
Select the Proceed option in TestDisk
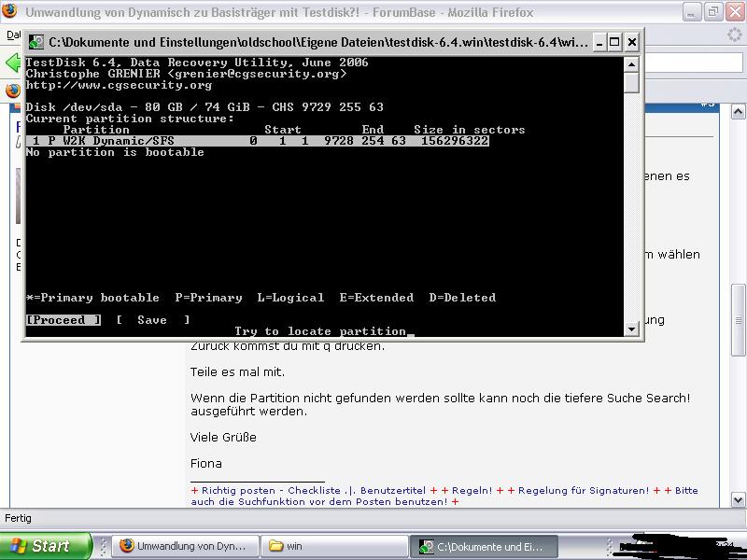pyautogui.click(x=63, y=320)
